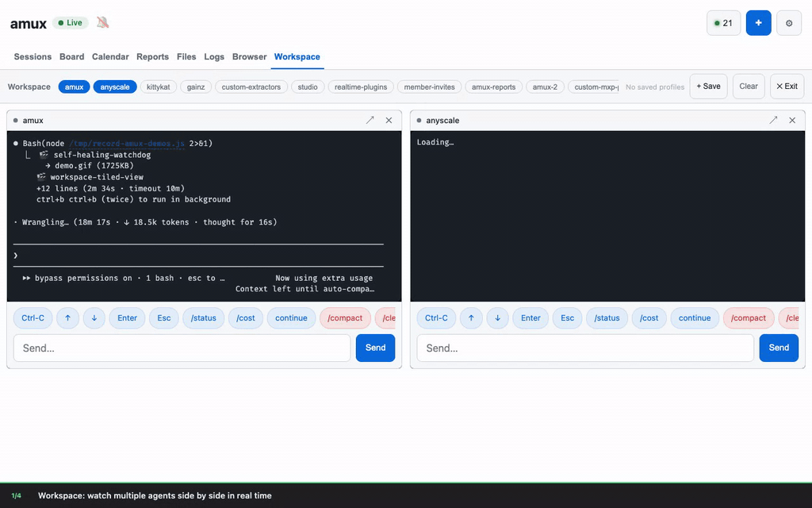Add amux-2 session to workspace
This screenshot has width=812, height=508.
[545, 87]
